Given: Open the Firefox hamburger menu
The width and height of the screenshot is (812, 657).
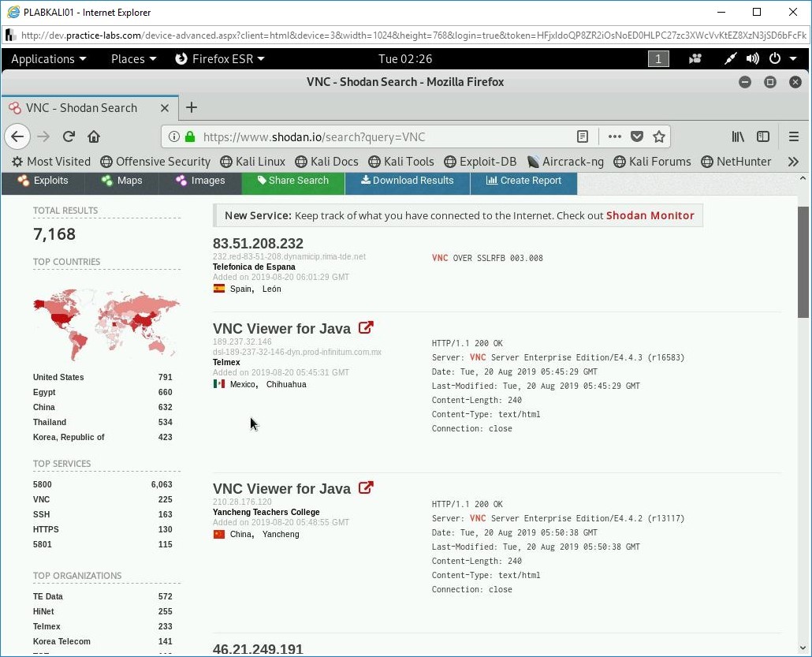Looking at the screenshot, I should (x=794, y=136).
